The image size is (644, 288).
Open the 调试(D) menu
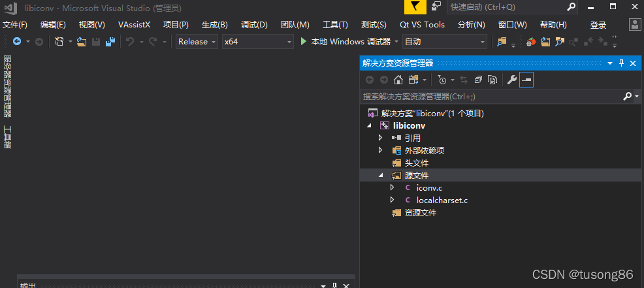tap(254, 25)
